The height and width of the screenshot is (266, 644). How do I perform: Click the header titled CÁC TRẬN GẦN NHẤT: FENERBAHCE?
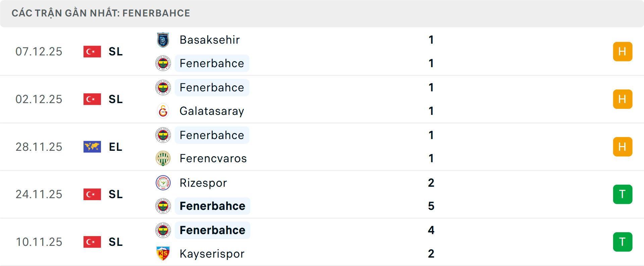pyautogui.click(x=101, y=13)
